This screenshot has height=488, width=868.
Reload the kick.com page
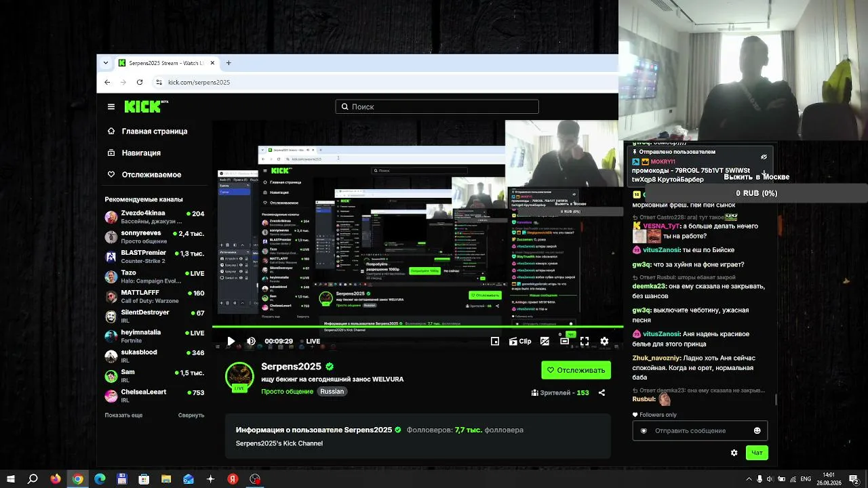(140, 82)
